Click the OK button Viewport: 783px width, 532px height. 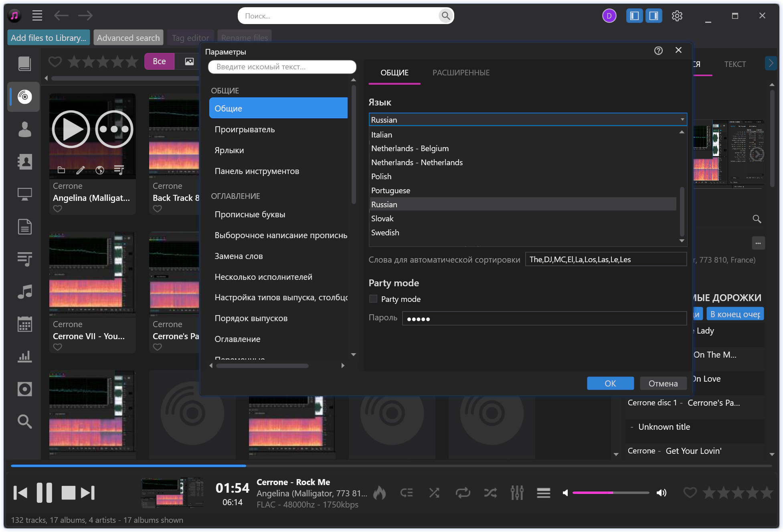pyautogui.click(x=610, y=383)
